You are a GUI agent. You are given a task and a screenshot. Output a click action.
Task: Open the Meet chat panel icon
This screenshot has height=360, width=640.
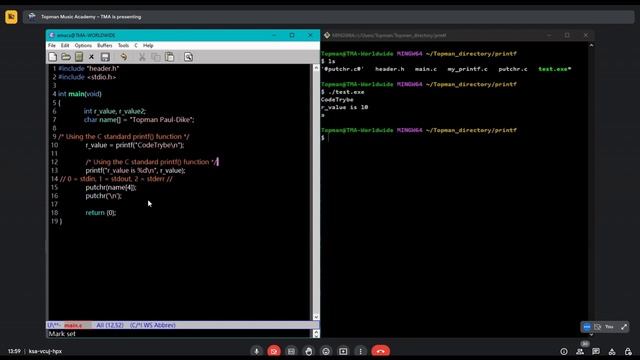coord(596,351)
